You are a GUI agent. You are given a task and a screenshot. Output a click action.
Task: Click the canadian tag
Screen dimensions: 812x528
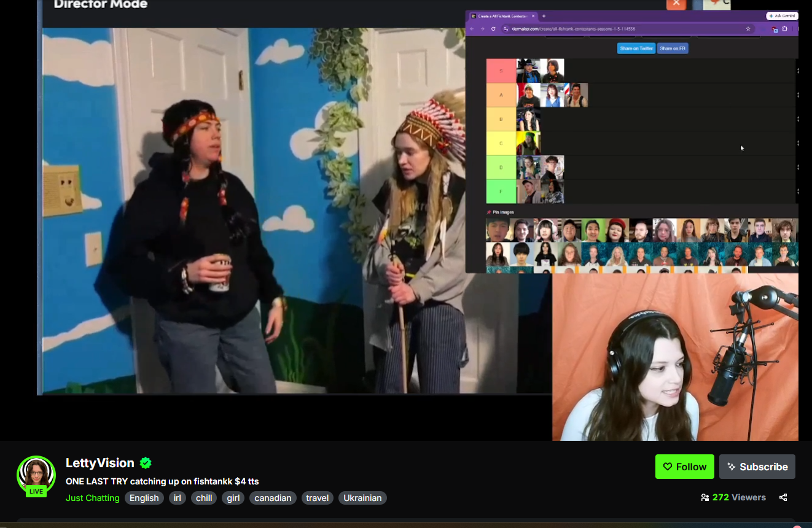pos(273,498)
